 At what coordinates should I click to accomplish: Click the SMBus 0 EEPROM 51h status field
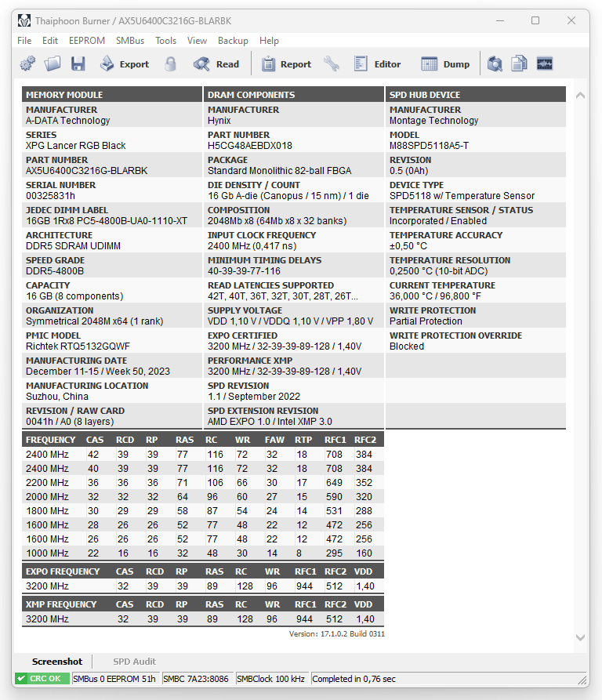coord(114,679)
